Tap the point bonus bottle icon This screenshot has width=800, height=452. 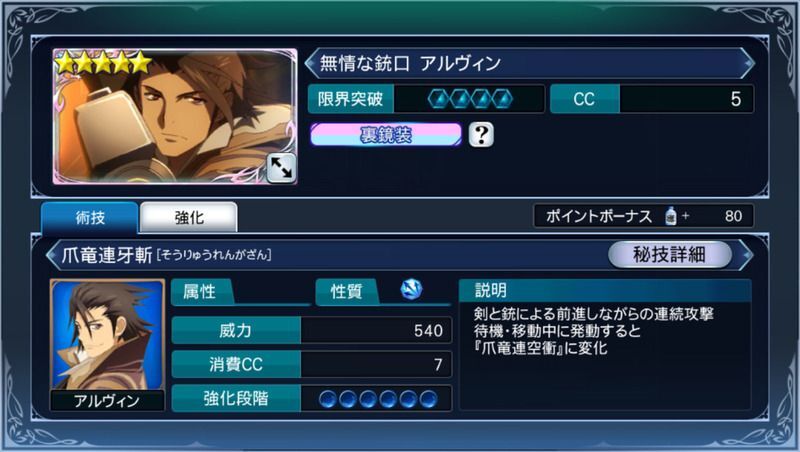click(670, 216)
